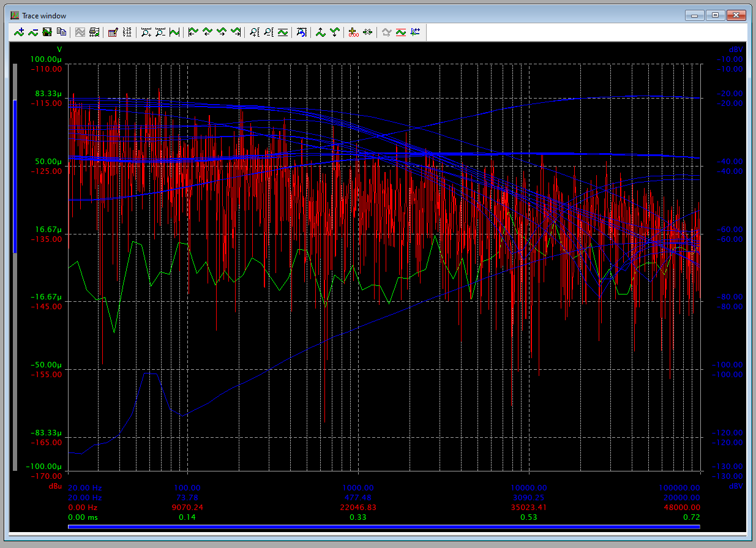Viewport: 756px width, 548px height.
Task: Jump trace to start with left-bar arrow icon
Action: click(193, 32)
